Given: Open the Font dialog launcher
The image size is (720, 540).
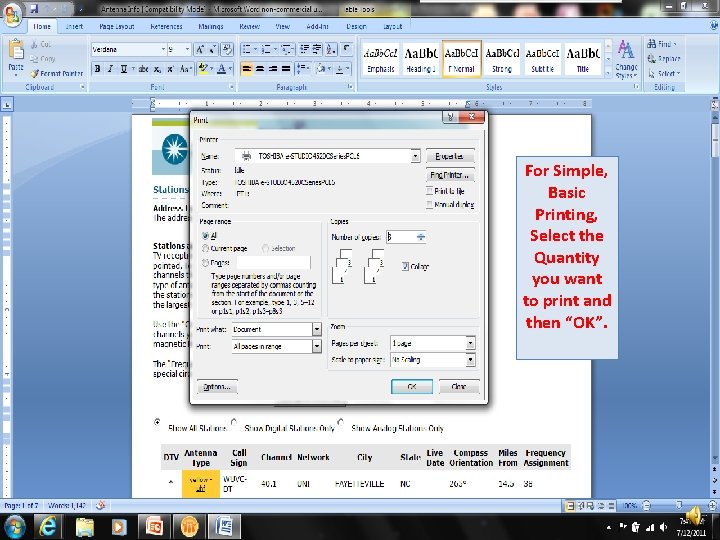Looking at the screenshot, I should (231, 86).
